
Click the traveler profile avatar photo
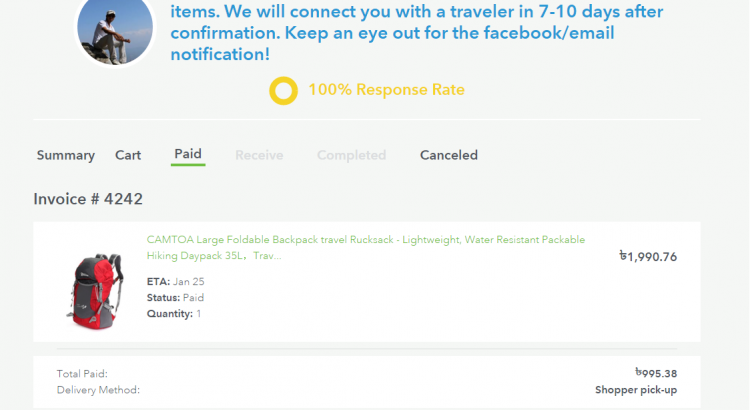tap(116, 29)
